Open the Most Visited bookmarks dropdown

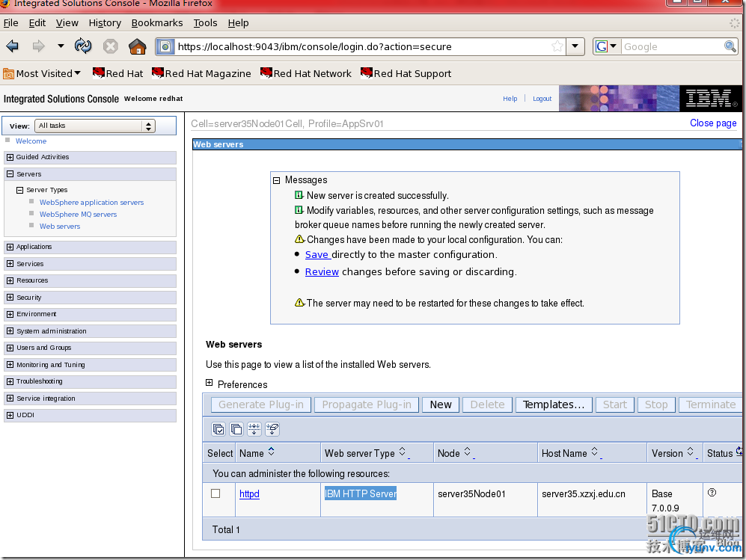(42, 73)
